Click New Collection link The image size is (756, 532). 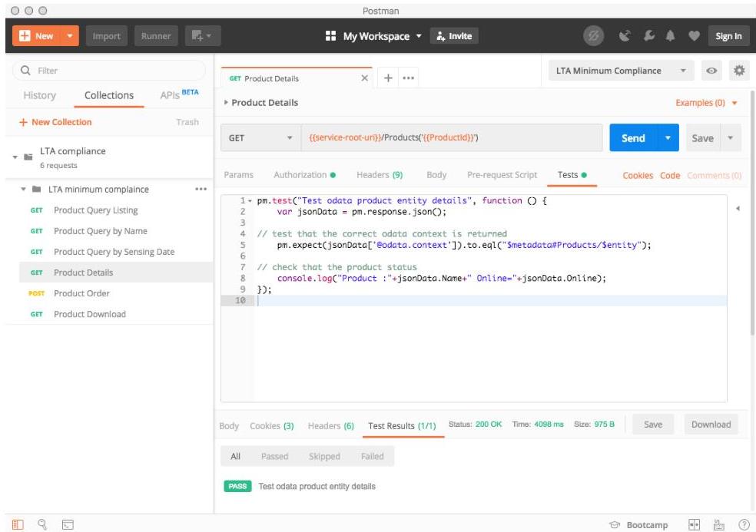click(x=55, y=122)
